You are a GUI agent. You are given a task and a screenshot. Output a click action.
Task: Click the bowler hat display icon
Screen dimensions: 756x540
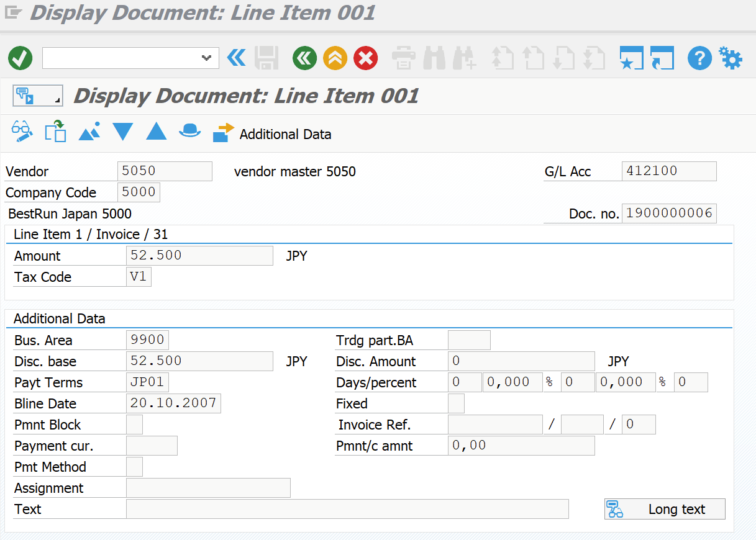[x=189, y=132]
